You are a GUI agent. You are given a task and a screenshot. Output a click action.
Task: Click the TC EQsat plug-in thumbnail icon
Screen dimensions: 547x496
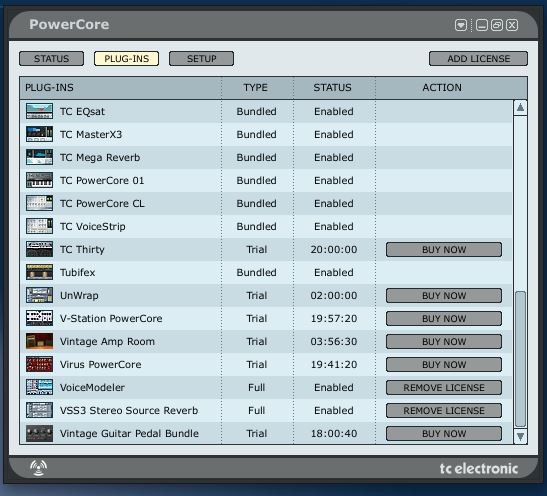point(39,111)
